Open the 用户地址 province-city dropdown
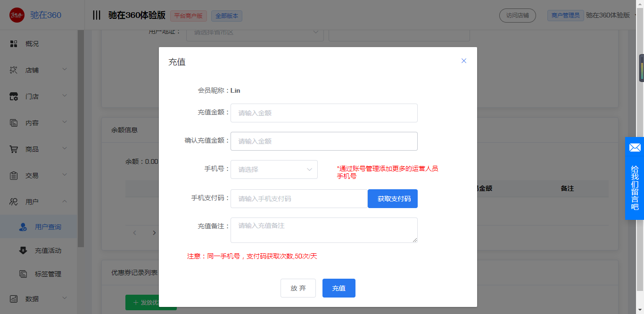The height and width of the screenshot is (314, 644). point(255,32)
